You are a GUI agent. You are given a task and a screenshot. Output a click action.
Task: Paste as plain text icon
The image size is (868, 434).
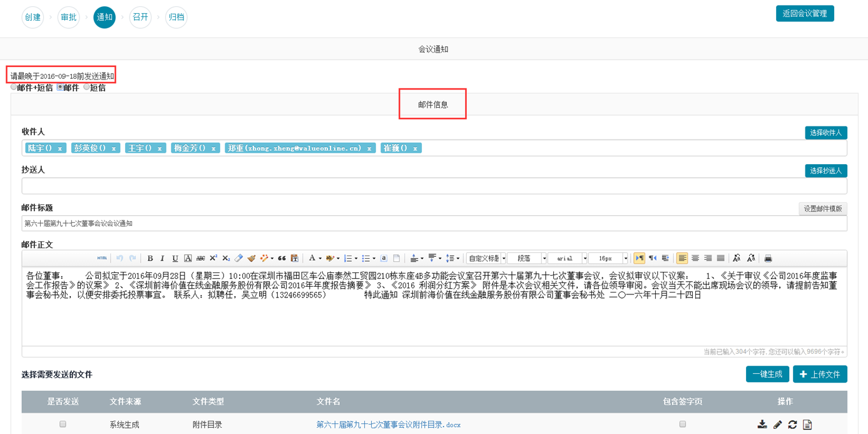click(295, 258)
